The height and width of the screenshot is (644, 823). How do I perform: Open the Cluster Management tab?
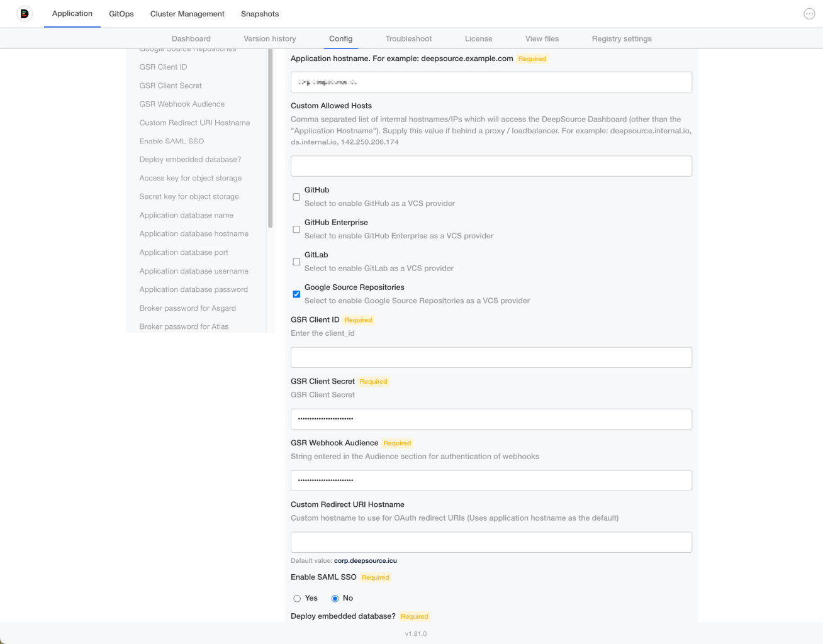pyautogui.click(x=188, y=14)
